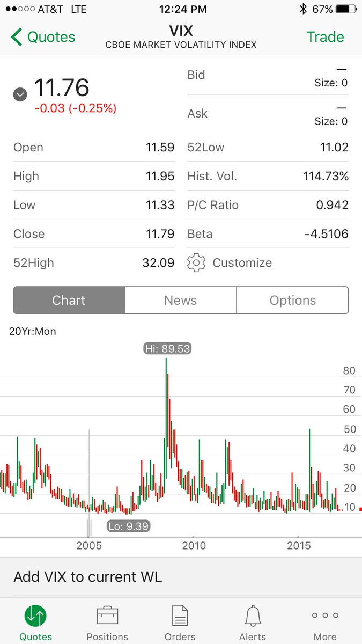Tap the Bid label

196,75
